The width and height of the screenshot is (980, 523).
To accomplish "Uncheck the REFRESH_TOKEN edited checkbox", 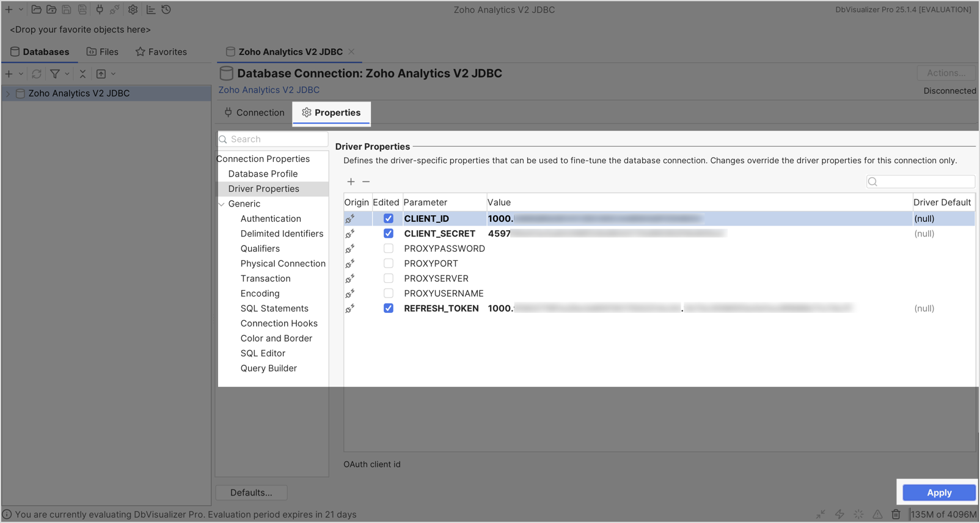I will click(388, 309).
